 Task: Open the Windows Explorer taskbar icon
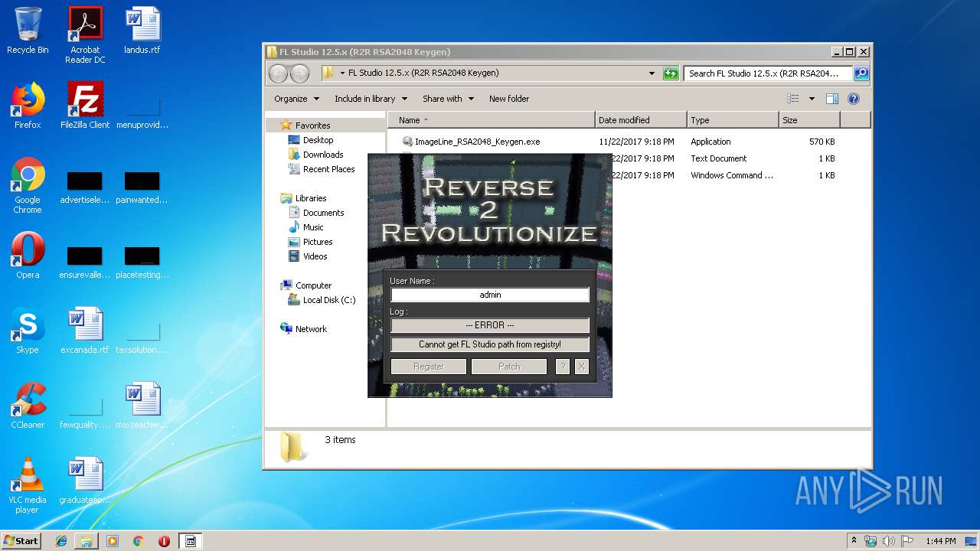coord(87,541)
